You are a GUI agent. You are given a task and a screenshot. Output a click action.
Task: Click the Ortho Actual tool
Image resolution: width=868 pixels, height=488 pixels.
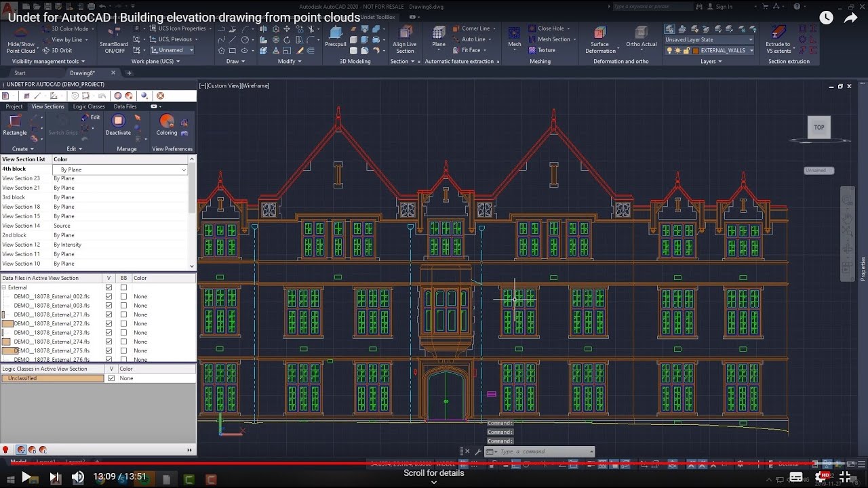(642, 38)
